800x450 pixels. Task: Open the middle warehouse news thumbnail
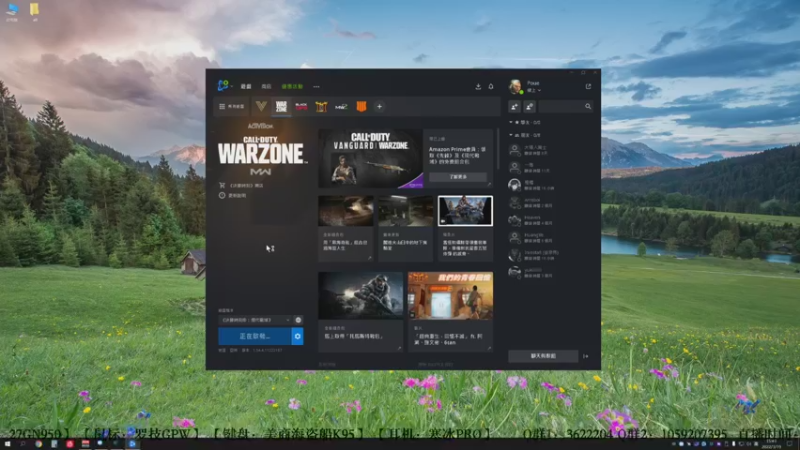(x=406, y=211)
